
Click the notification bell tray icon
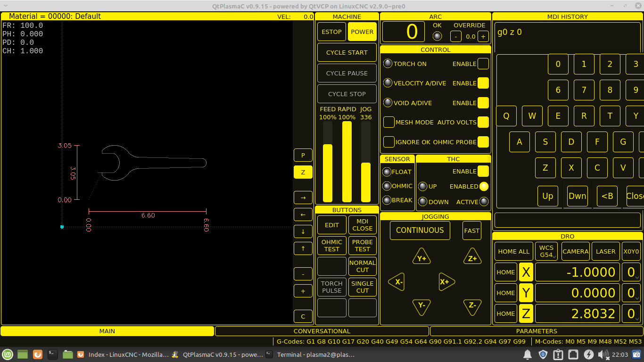[528, 354]
